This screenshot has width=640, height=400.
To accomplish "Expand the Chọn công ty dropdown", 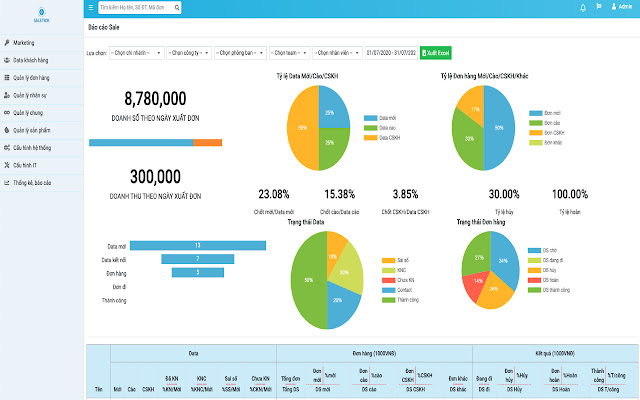I will [x=189, y=53].
